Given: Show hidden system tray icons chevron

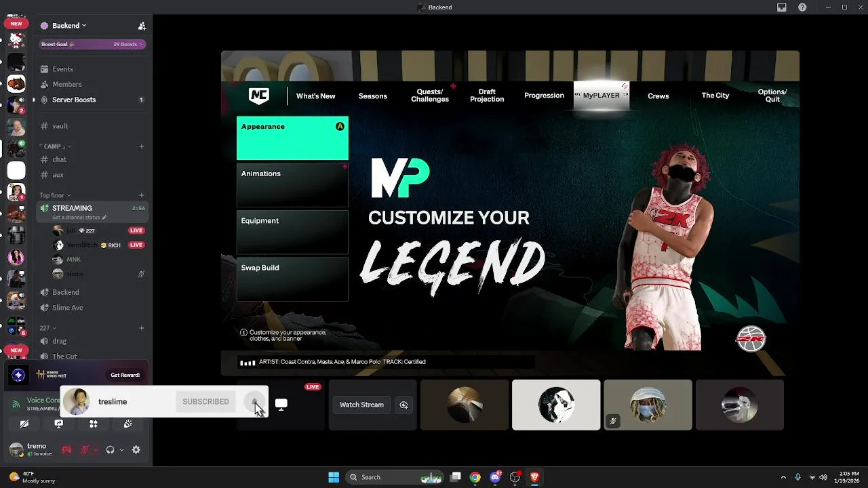Looking at the screenshot, I should coord(783,477).
